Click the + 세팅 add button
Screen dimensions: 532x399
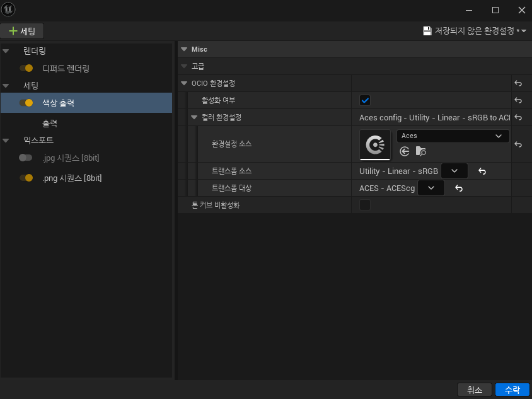[22, 31]
